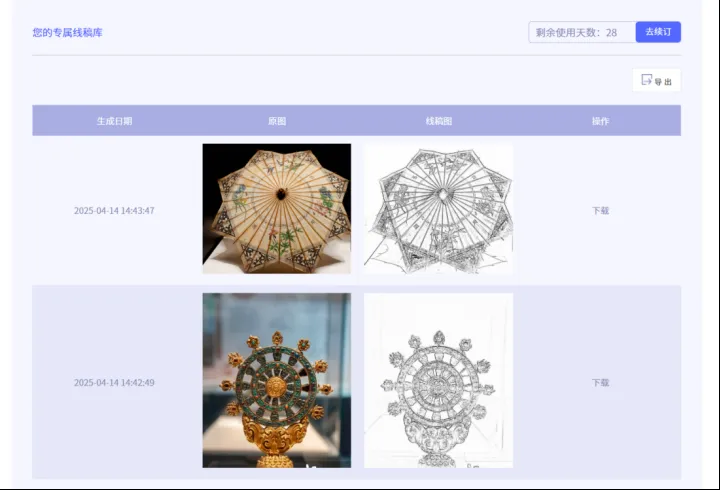Click the 原图 column header
Image resolution: width=720 pixels, height=490 pixels.
[277, 121]
